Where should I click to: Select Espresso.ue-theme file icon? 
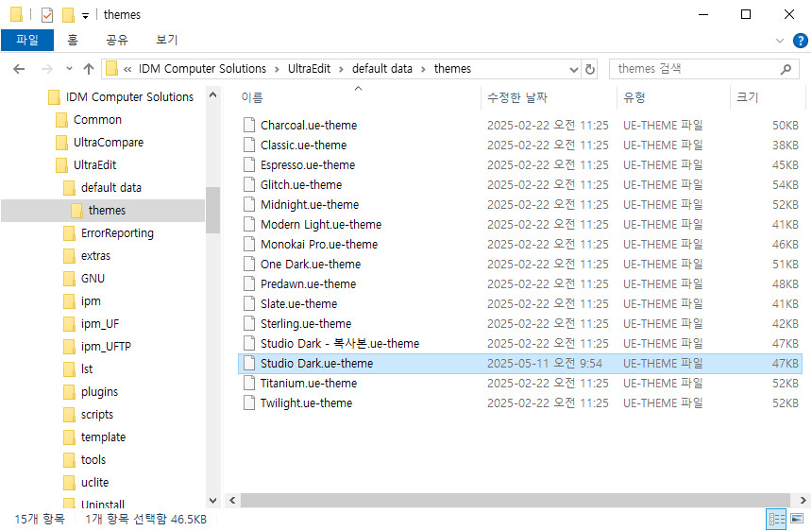coord(249,164)
